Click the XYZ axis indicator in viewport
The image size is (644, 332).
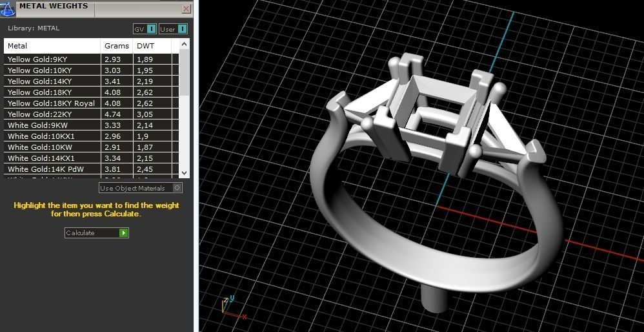coord(234,307)
